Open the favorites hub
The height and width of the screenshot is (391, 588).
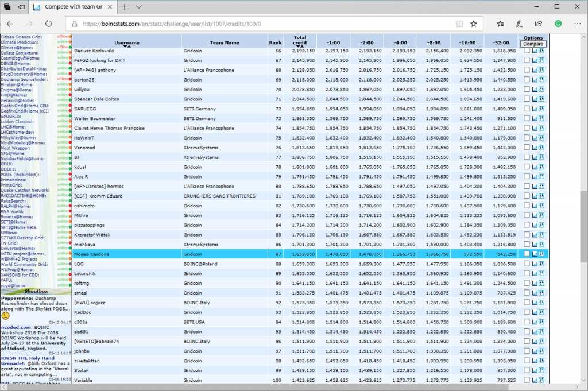coord(500,24)
